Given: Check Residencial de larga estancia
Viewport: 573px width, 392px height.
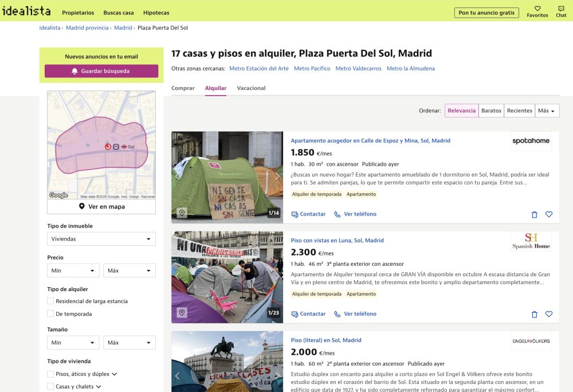Looking at the screenshot, I should [x=50, y=301].
